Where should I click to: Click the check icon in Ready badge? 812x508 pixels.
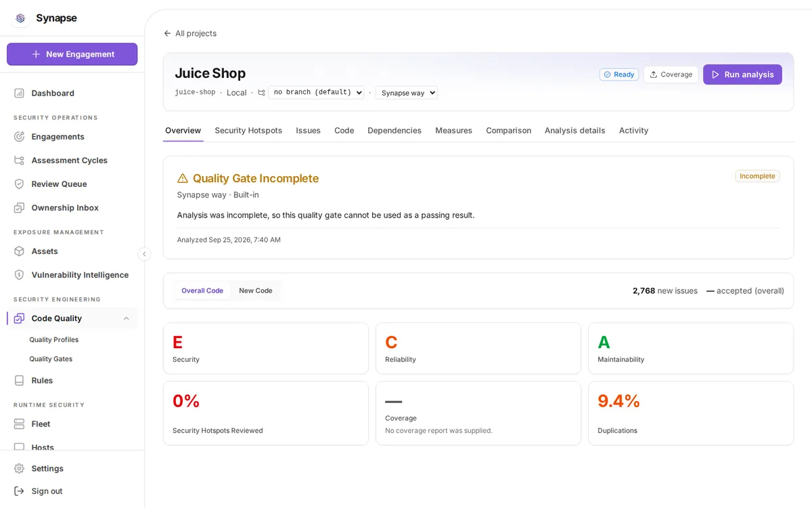coord(607,75)
